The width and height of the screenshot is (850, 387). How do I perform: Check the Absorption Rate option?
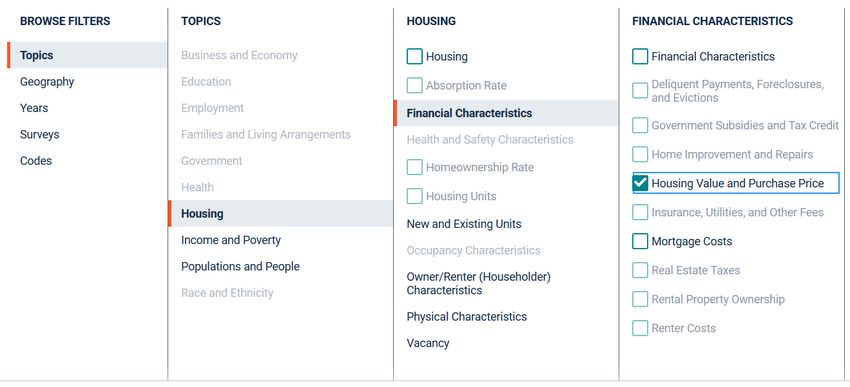coord(415,85)
